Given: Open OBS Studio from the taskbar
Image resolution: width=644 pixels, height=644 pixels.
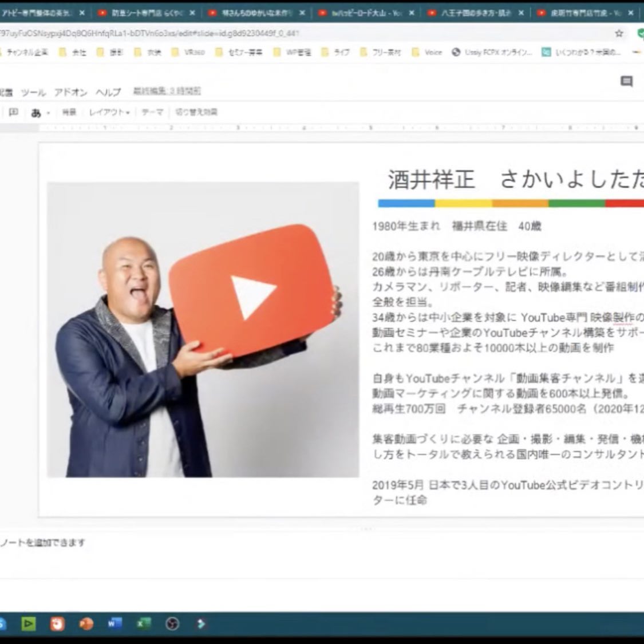Looking at the screenshot, I should (x=172, y=623).
